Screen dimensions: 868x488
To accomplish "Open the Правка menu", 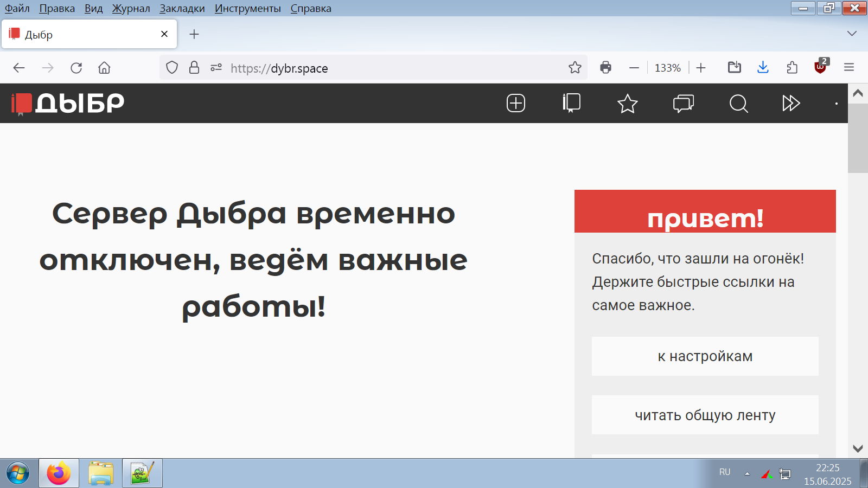I will pyautogui.click(x=57, y=8).
